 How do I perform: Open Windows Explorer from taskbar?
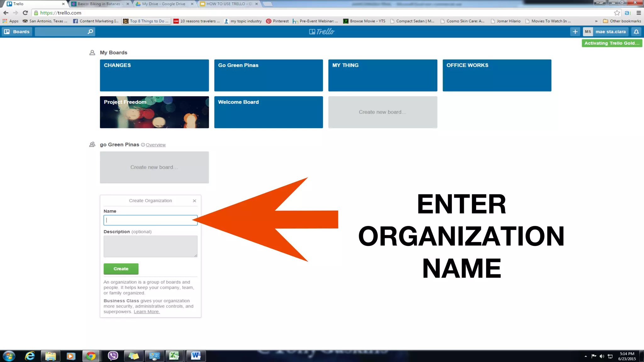point(50,356)
